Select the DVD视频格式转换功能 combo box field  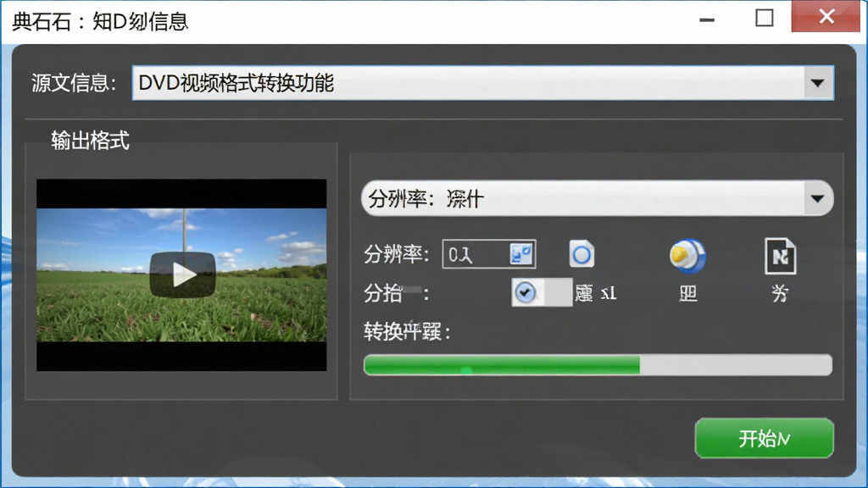point(482,83)
